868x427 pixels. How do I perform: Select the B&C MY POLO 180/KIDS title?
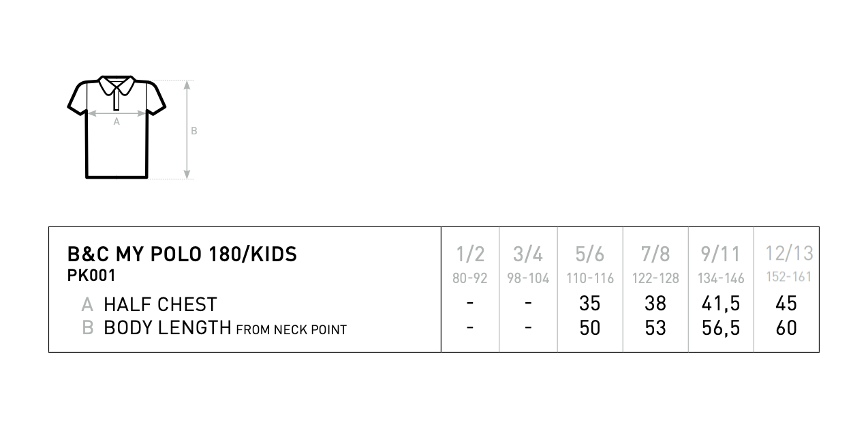pos(182,254)
